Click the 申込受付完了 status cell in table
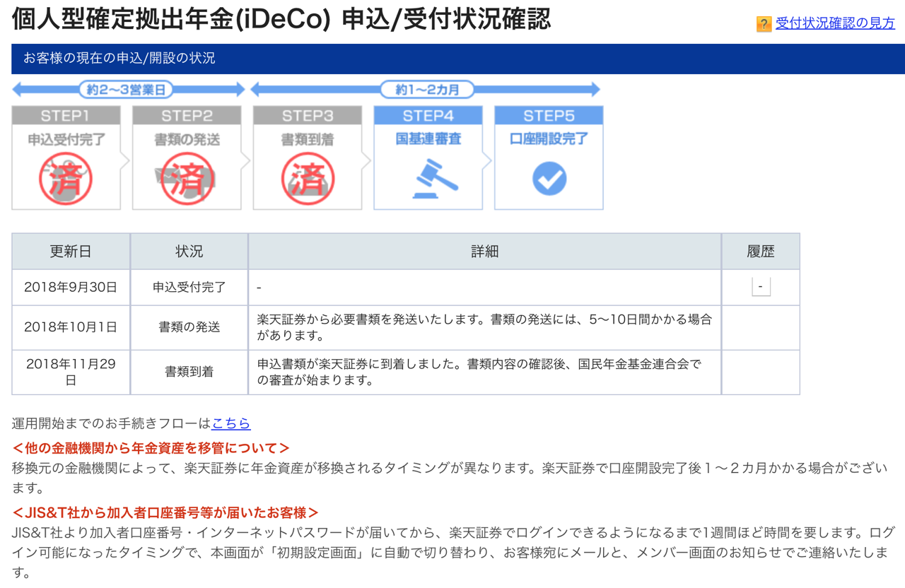The width and height of the screenshot is (905, 588). 189,288
